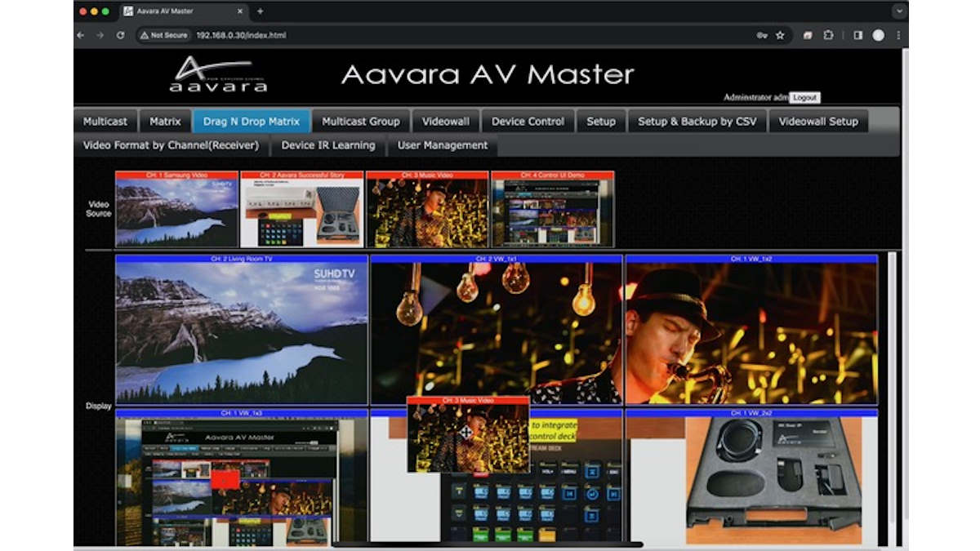
Task: Open a new browser tab with plus
Action: click(x=260, y=11)
